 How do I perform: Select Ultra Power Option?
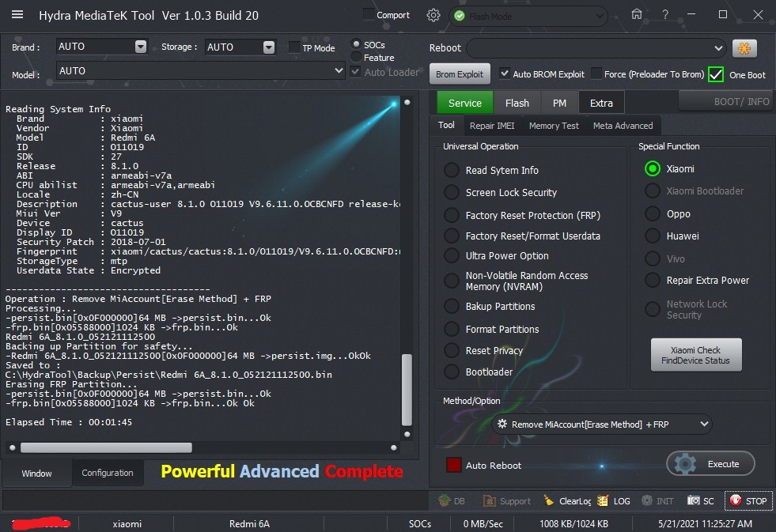coord(452,255)
